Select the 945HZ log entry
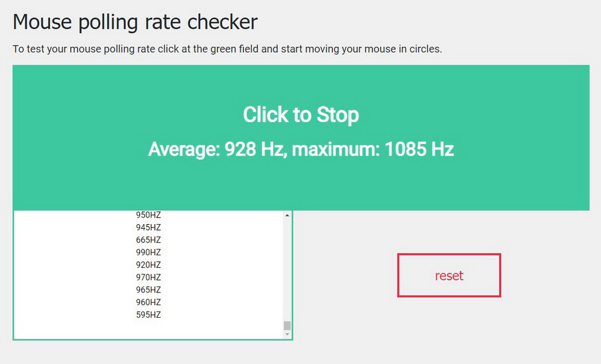Image resolution: width=601 pixels, height=364 pixels. point(148,227)
